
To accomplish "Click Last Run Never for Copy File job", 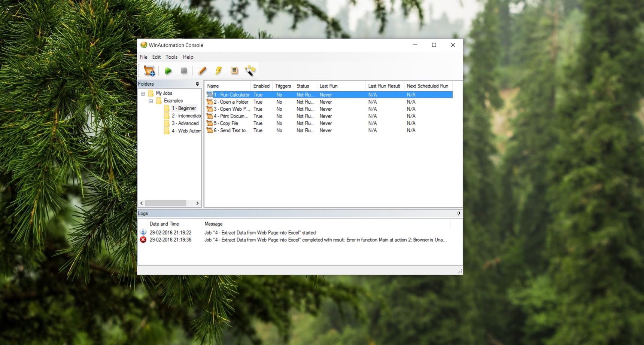I will 326,123.
